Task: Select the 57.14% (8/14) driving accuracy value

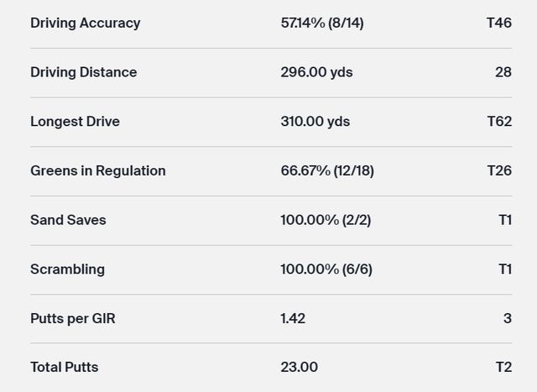Action: tap(322, 23)
